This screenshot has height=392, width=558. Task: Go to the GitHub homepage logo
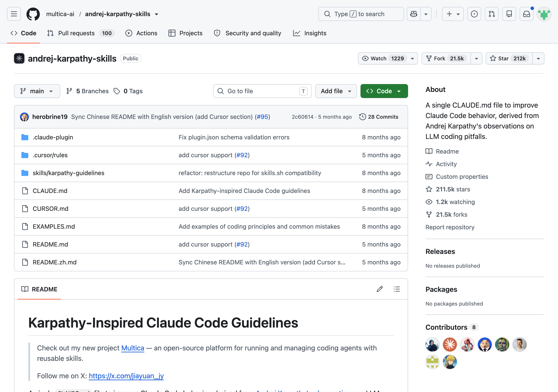[33, 14]
